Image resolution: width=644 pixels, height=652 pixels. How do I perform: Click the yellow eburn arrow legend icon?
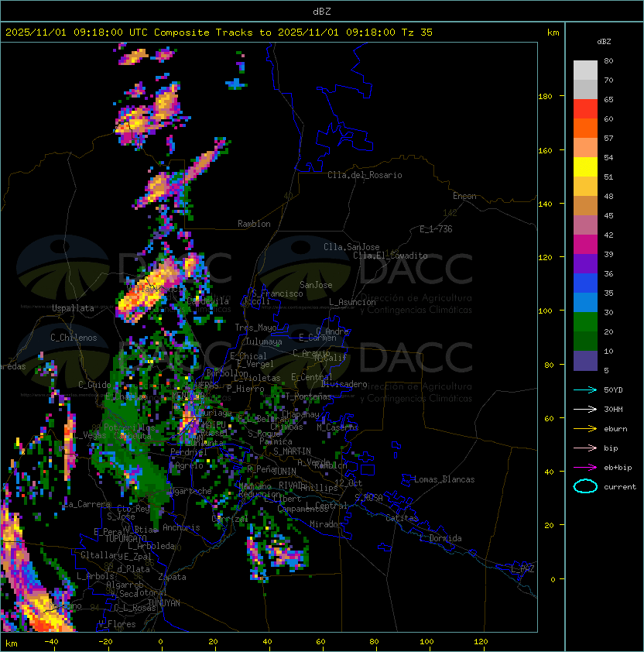[585, 429]
